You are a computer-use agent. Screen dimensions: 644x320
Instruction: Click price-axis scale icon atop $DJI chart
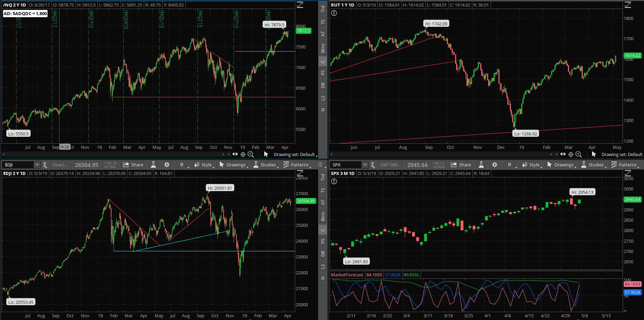point(300,173)
